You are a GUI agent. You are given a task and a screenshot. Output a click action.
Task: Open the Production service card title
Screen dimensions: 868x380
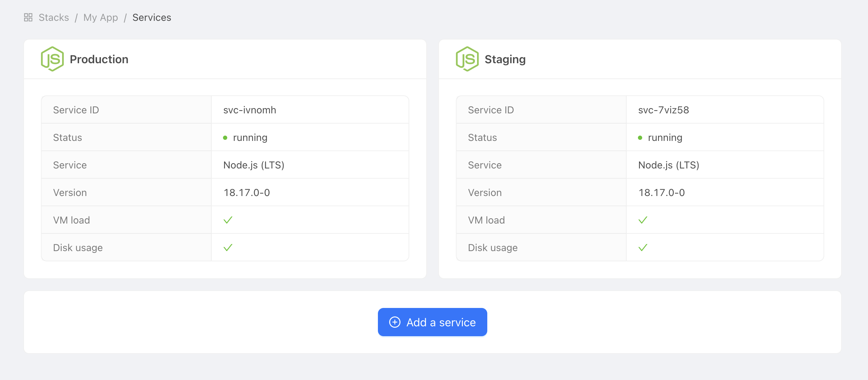point(99,59)
